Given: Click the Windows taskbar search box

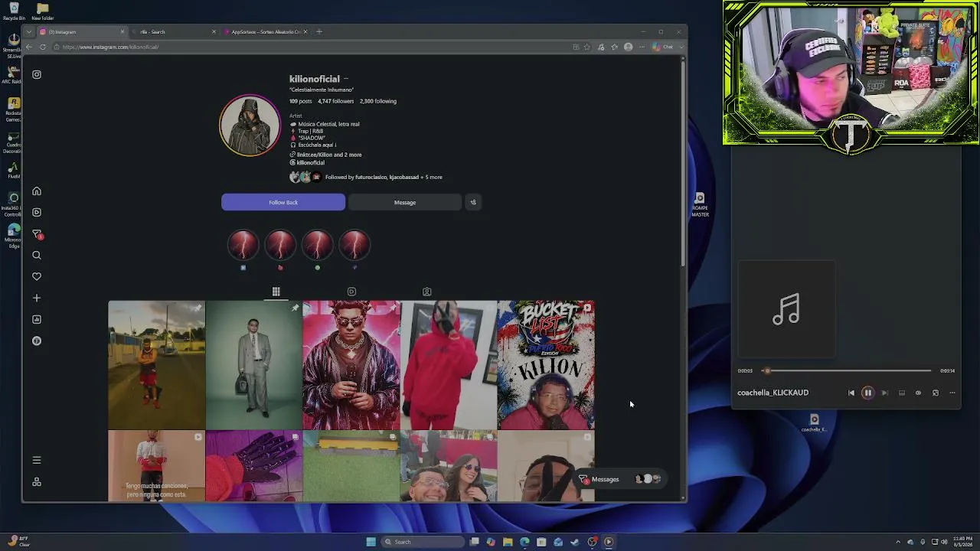Looking at the screenshot, I should click(423, 542).
